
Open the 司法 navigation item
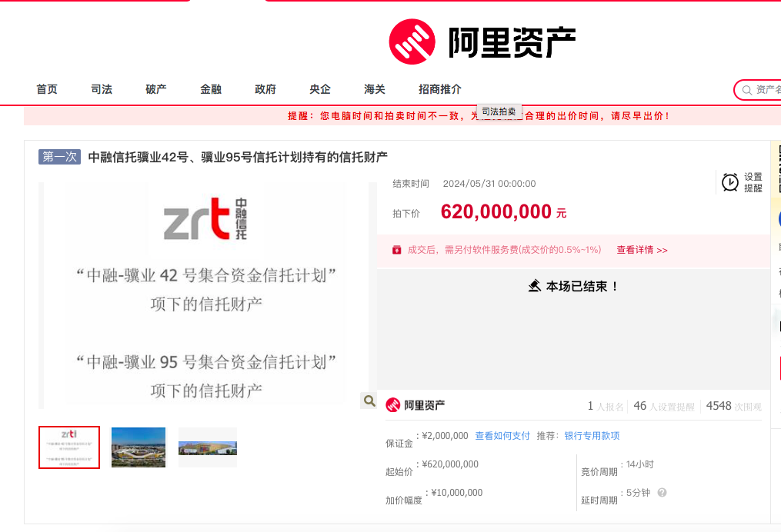click(x=102, y=89)
